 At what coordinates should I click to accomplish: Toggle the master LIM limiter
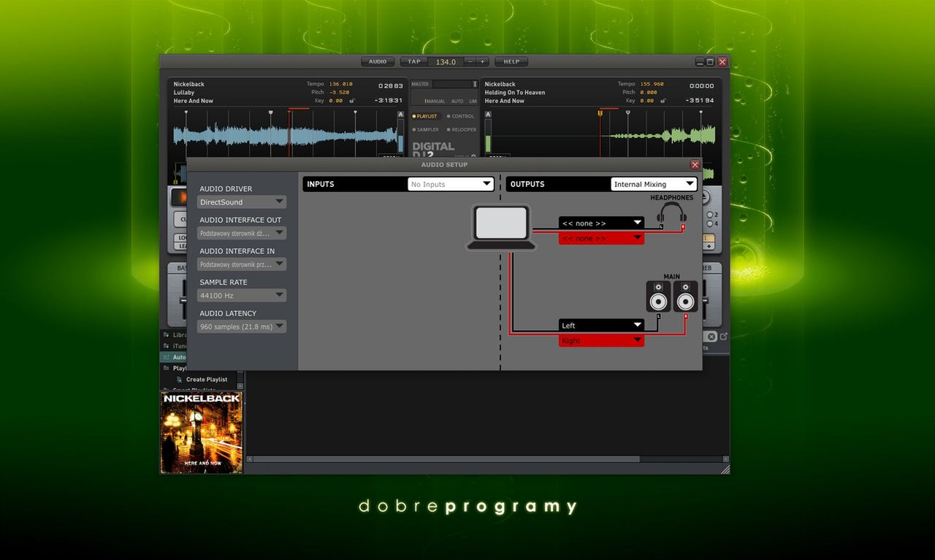click(x=473, y=101)
